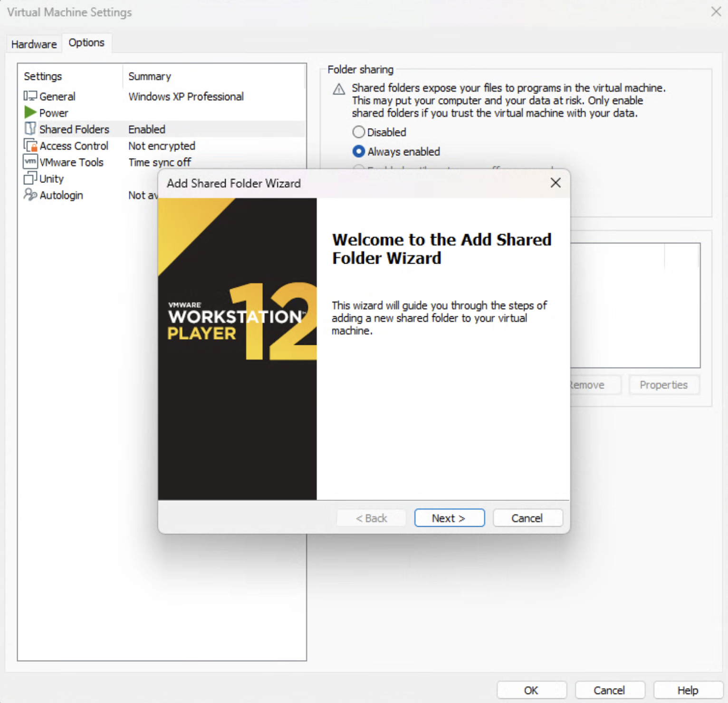
Task: Click the Settings column header
Action: (43, 76)
